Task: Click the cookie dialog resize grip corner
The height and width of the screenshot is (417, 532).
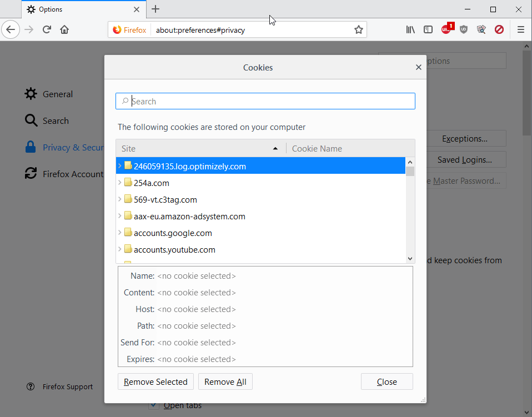Action: [423, 400]
